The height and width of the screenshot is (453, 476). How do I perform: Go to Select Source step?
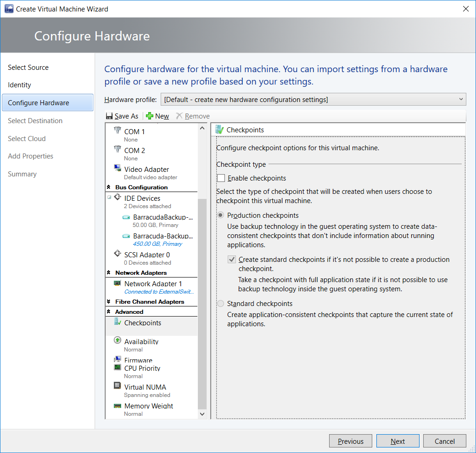coord(28,68)
